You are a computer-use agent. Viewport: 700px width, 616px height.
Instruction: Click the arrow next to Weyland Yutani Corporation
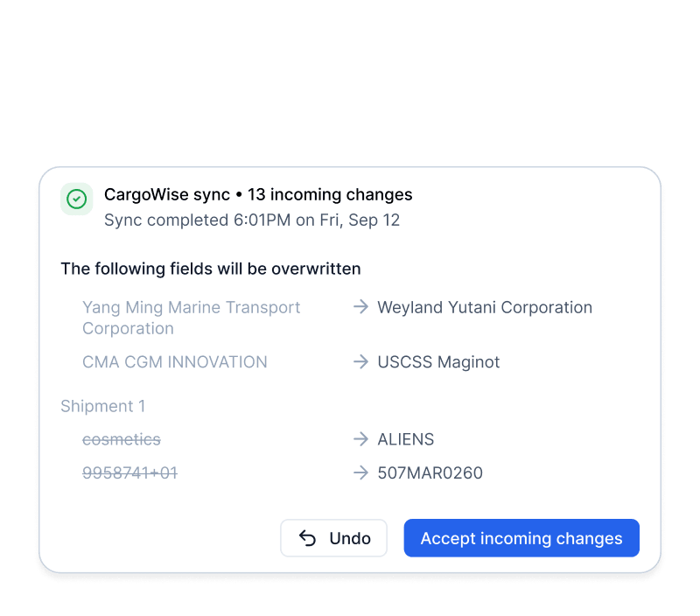[x=360, y=307]
